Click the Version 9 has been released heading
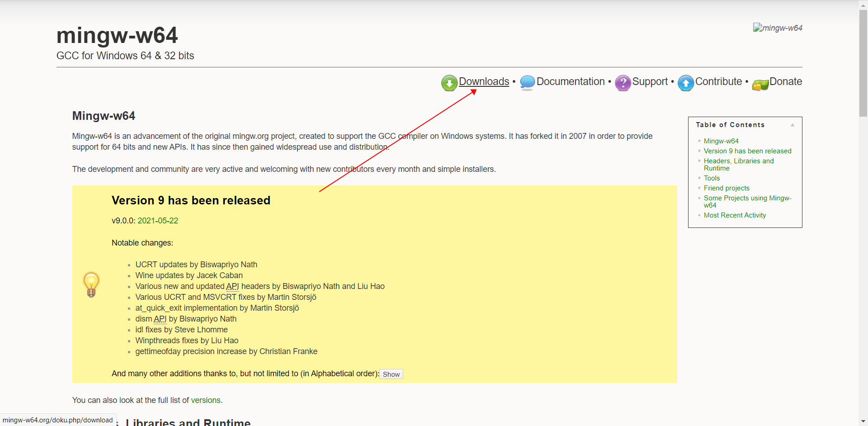 191,200
